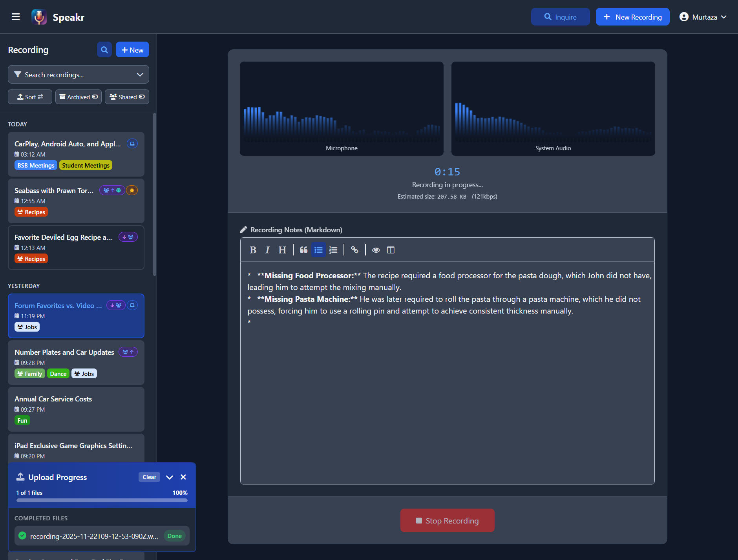The image size is (738, 560).
Task: Apply italic formatting in notes toolbar
Action: [x=267, y=250]
